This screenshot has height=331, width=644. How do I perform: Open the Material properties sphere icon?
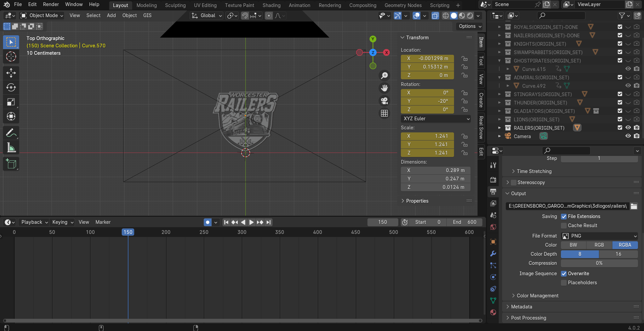[x=493, y=312]
